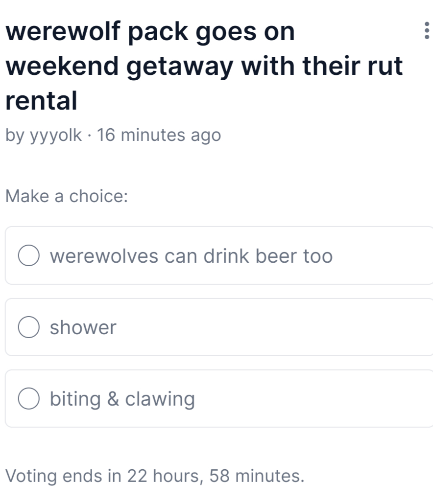Click the "shower" option label text
433x504 pixels.
pos(83,327)
